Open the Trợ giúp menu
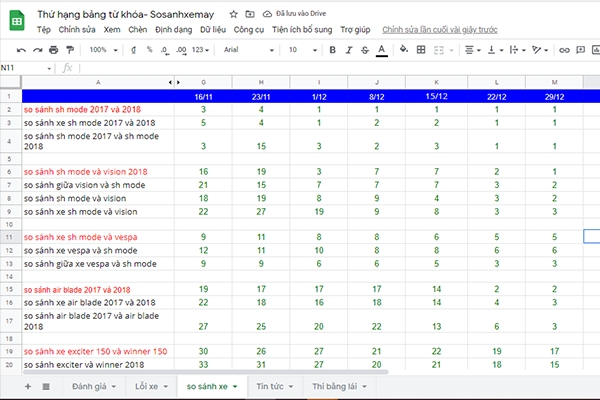600x400 pixels. (355, 30)
